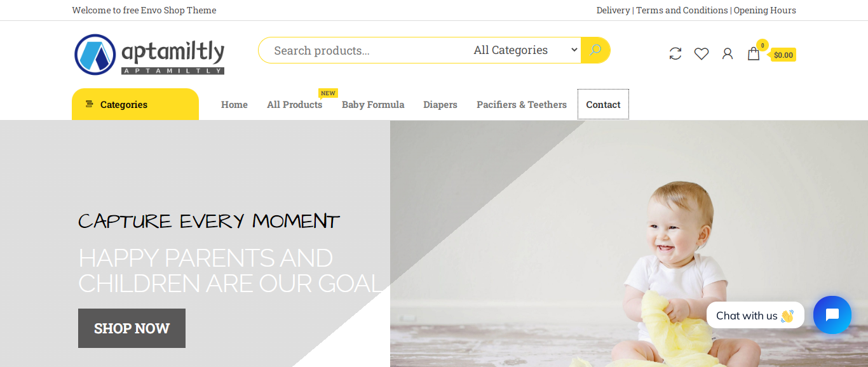Open the Terms and Conditions link
This screenshot has width=868, height=367.
click(x=682, y=10)
